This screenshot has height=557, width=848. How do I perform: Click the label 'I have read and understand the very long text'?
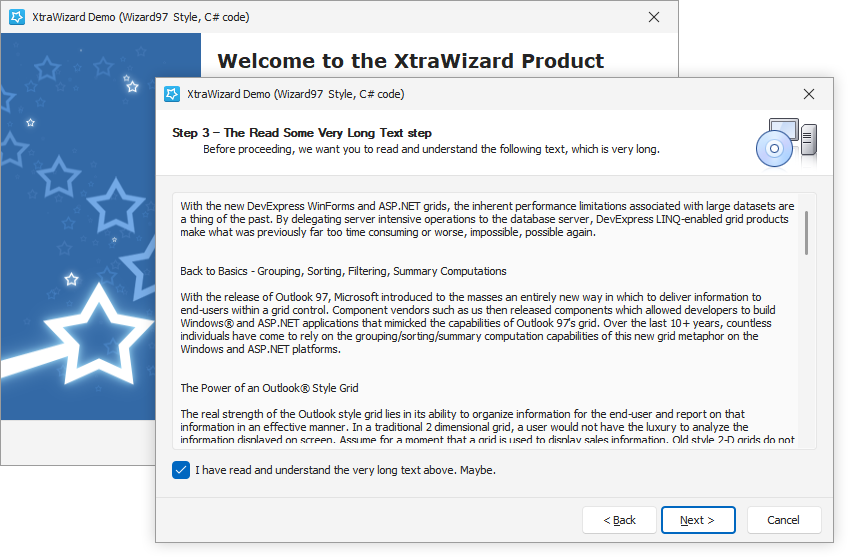point(346,470)
